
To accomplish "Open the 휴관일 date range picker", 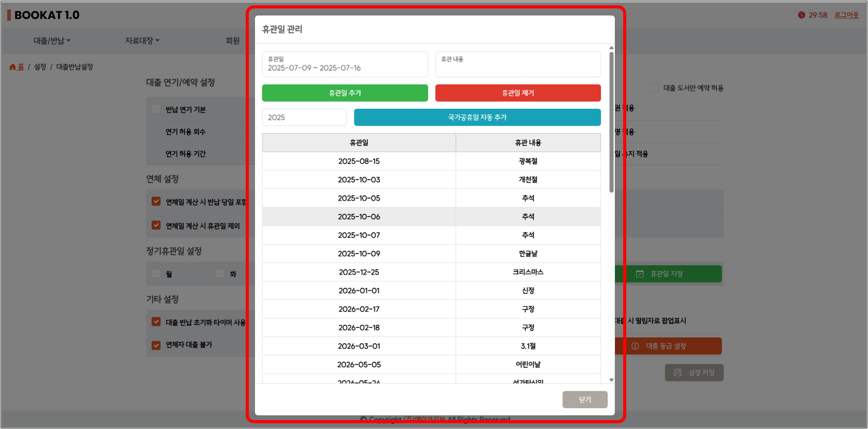I will pos(345,64).
